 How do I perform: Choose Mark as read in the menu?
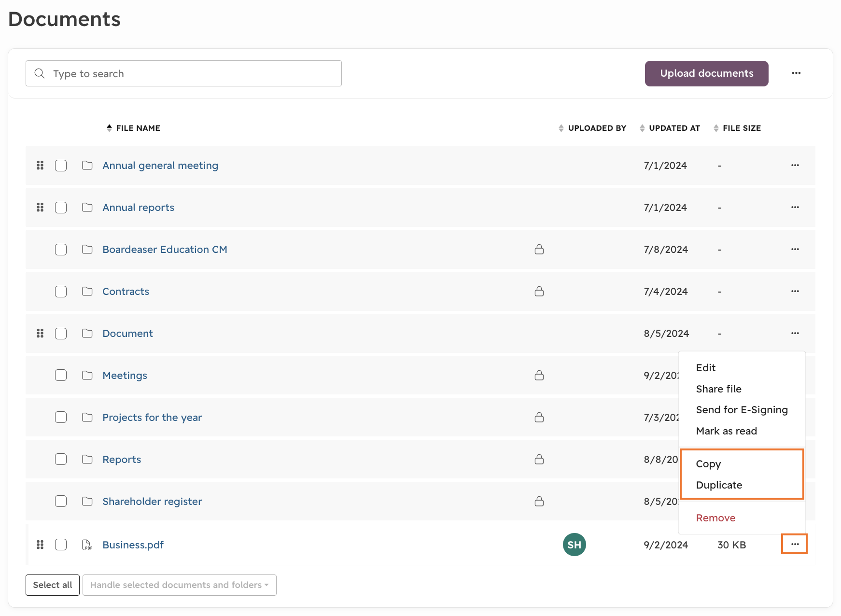point(727,431)
